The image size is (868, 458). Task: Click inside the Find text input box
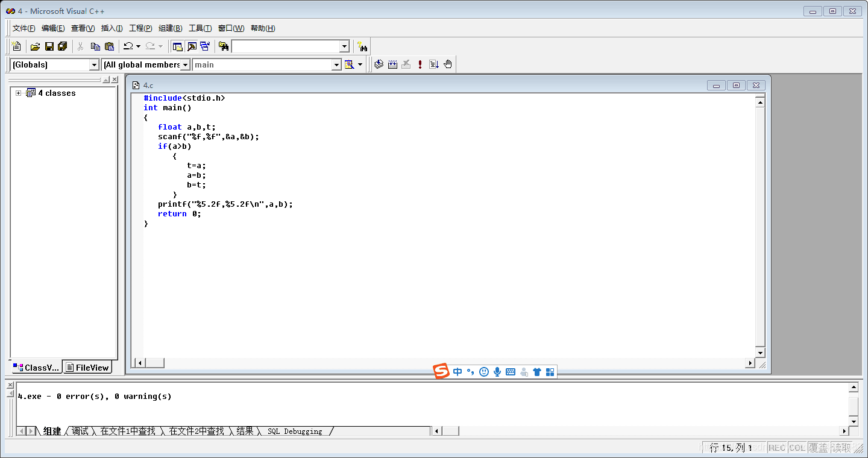click(x=285, y=46)
